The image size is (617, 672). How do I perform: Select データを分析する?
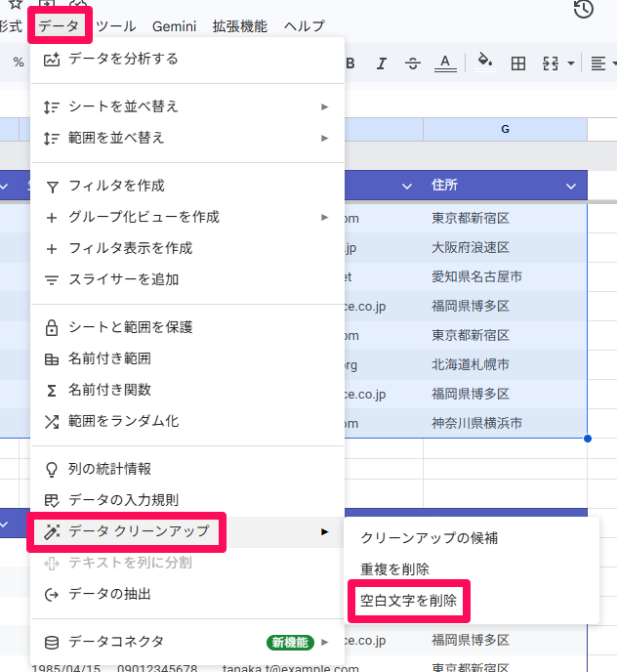187,60
